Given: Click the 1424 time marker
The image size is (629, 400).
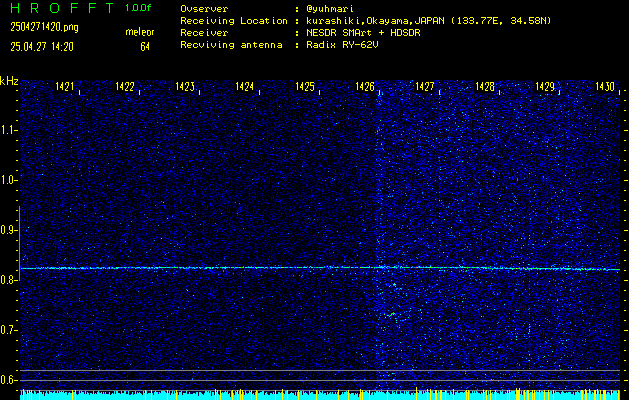Looking at the screenshot, I should point(245,86).
